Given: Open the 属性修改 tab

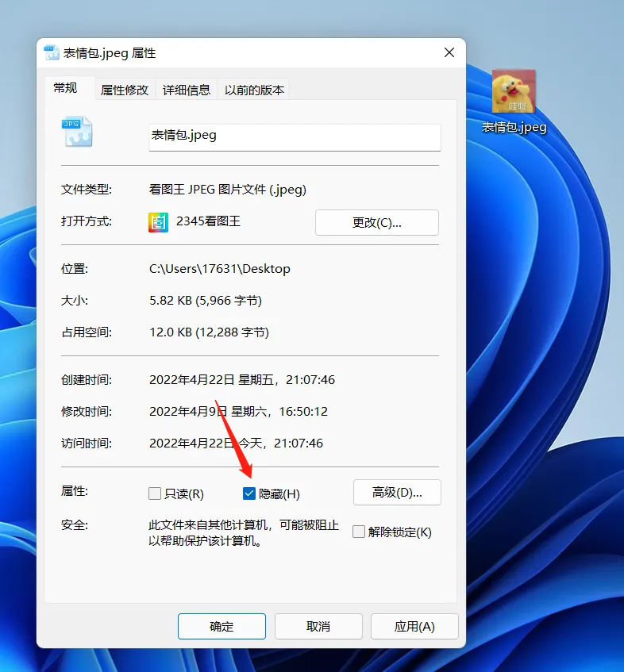Looking at the screenshot, I should [x=125, y=90].
